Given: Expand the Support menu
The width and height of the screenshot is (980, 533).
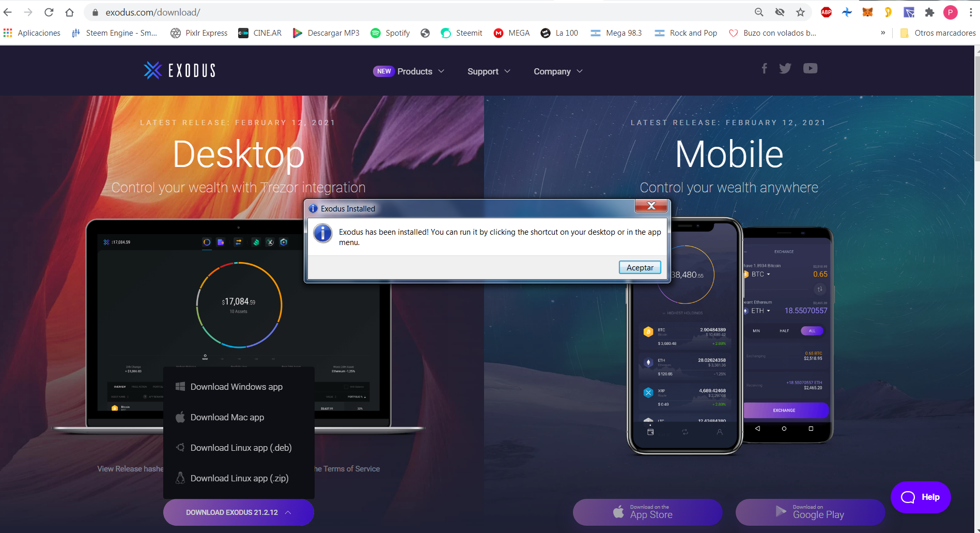Looking at the screenshot, I should (x=489, y=71).
